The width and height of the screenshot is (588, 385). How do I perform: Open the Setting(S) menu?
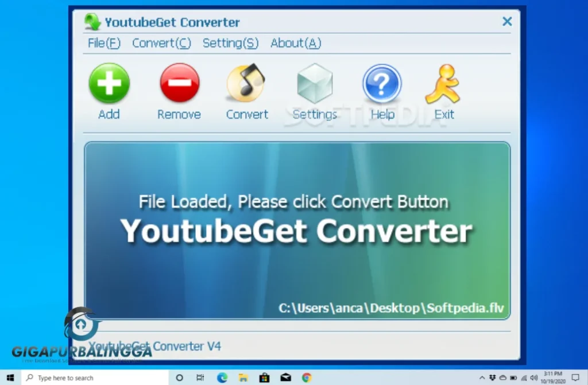pyautogui.click(x=230, y=43)
